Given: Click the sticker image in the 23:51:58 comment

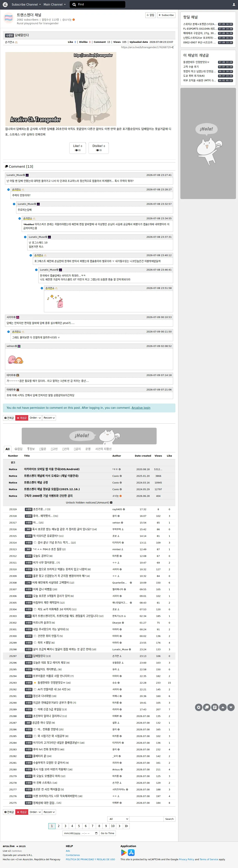Looking at the screenshot, I should (x=55, y=301).
